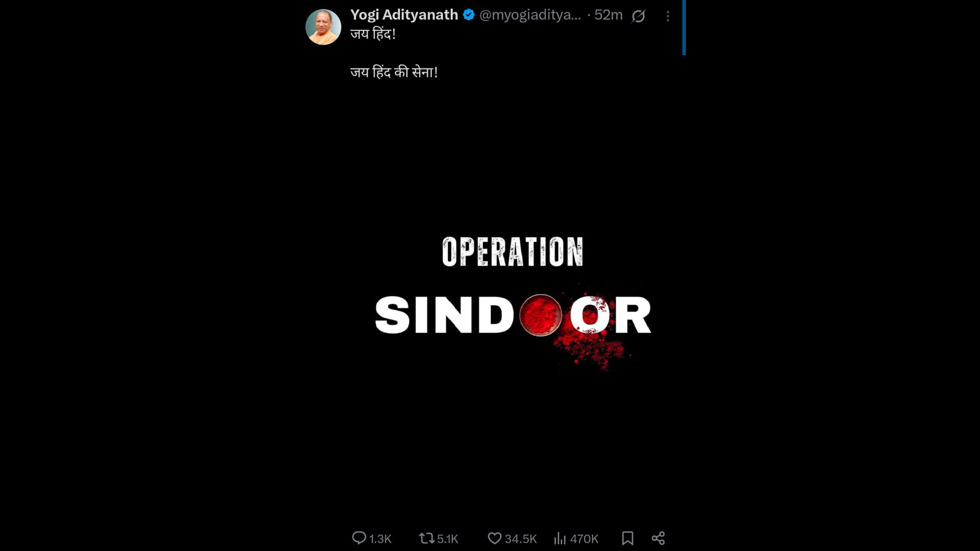Image resolution: width=980 pixels, height=551 pixels.
Task: Click the blue verified badge
Action: click(468, 15)
